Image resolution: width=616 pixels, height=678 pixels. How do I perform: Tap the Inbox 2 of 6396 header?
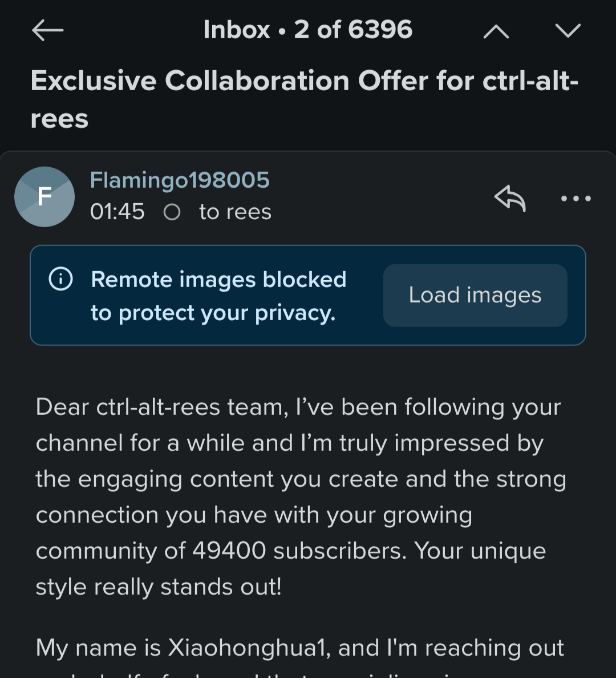coord(307,30)
